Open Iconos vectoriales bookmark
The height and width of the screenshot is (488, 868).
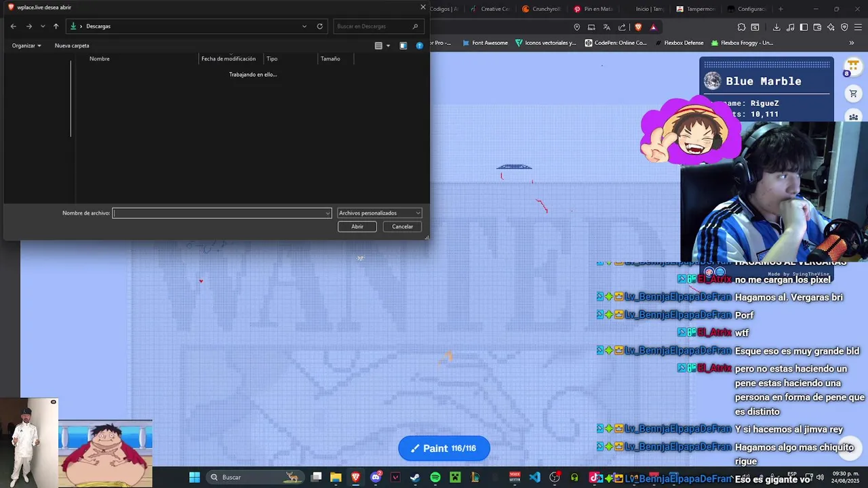545,43
